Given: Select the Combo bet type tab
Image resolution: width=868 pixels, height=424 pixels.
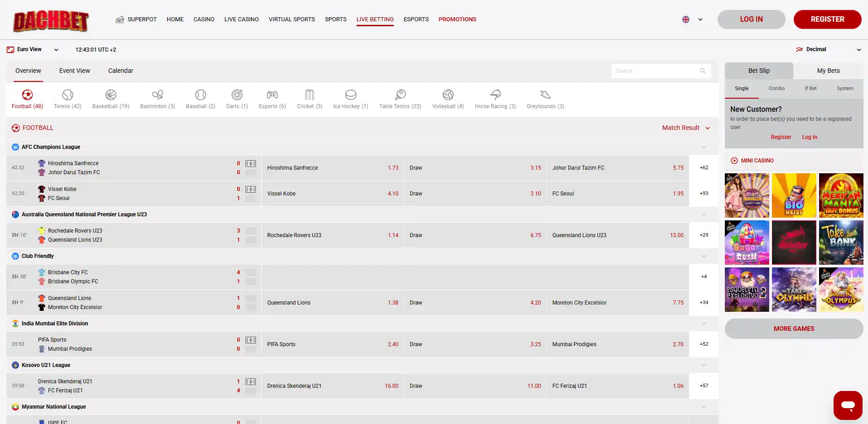Looking at the screenshot, I should pyautogui.click(x=776, y=88).
